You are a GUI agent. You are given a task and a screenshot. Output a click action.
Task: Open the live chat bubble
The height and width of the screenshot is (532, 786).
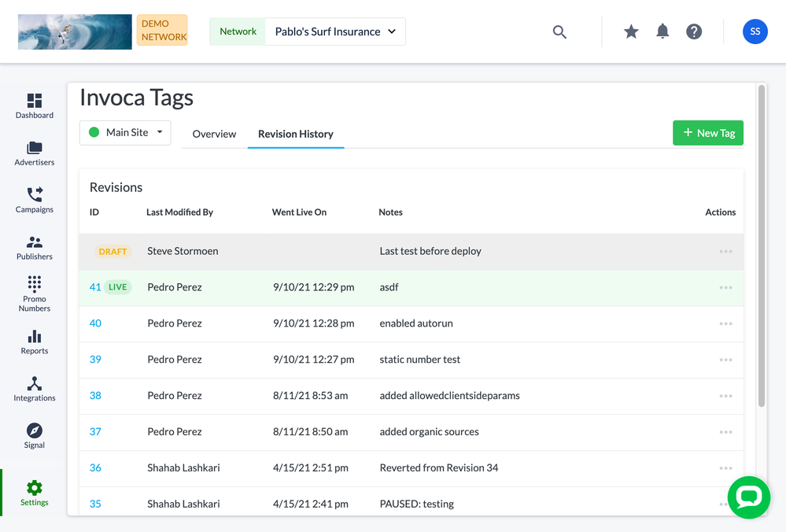(x=749, y=497)
